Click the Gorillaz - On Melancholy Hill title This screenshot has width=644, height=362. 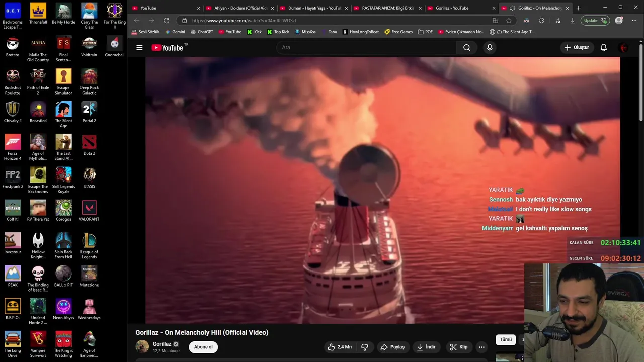click(202, 332)
